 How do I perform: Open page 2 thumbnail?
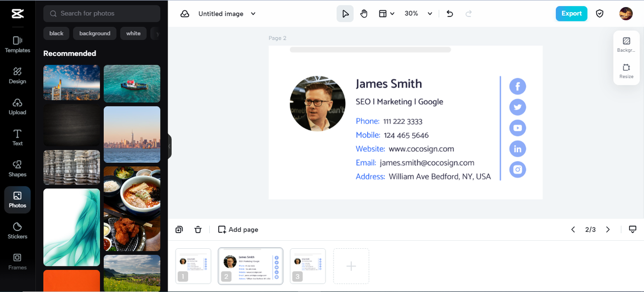(x=251, y=266)
